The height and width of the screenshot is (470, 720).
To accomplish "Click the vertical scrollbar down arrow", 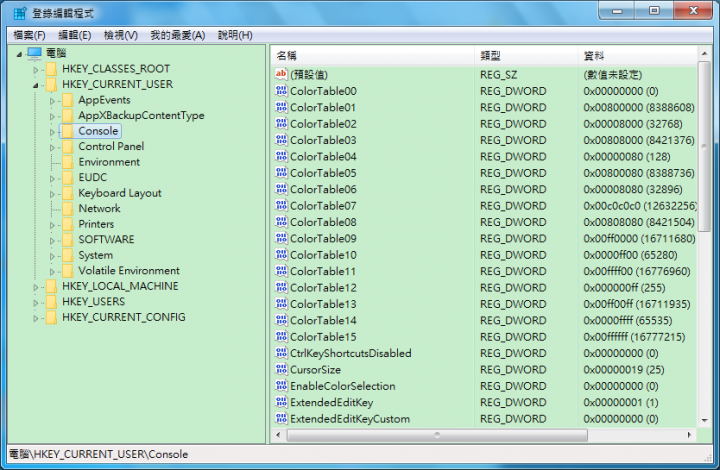I will 704,420.
